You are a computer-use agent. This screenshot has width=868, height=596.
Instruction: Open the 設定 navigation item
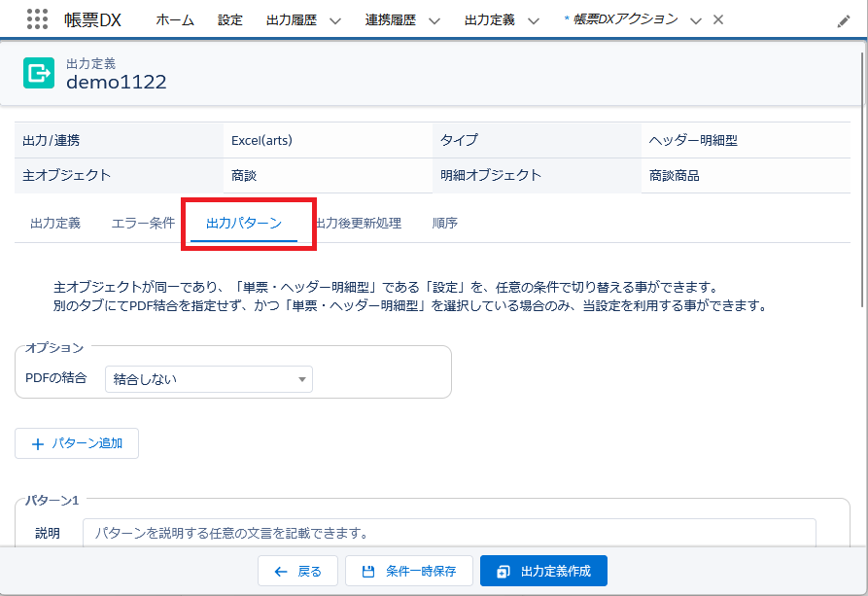230,19
